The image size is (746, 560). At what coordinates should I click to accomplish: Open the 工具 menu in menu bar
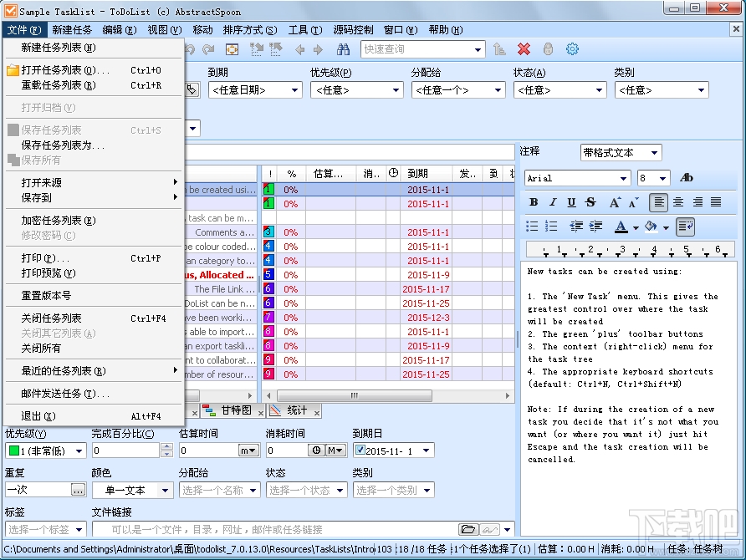[305, 30]
